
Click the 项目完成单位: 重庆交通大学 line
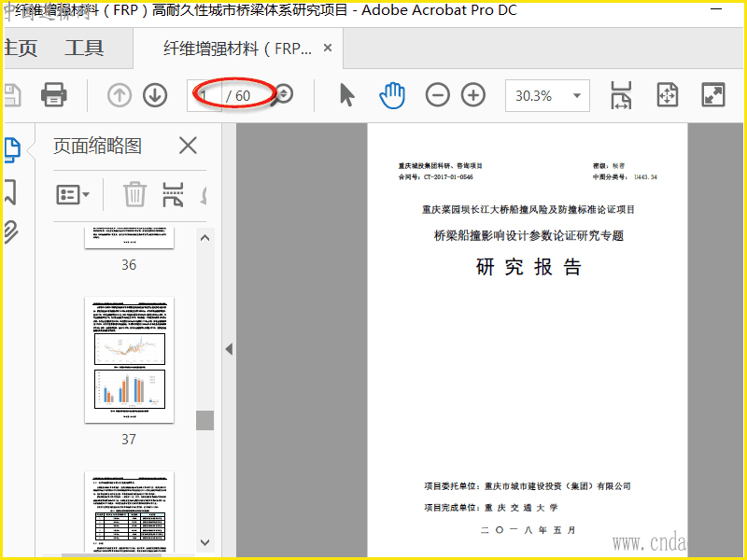tap(491, 508)
